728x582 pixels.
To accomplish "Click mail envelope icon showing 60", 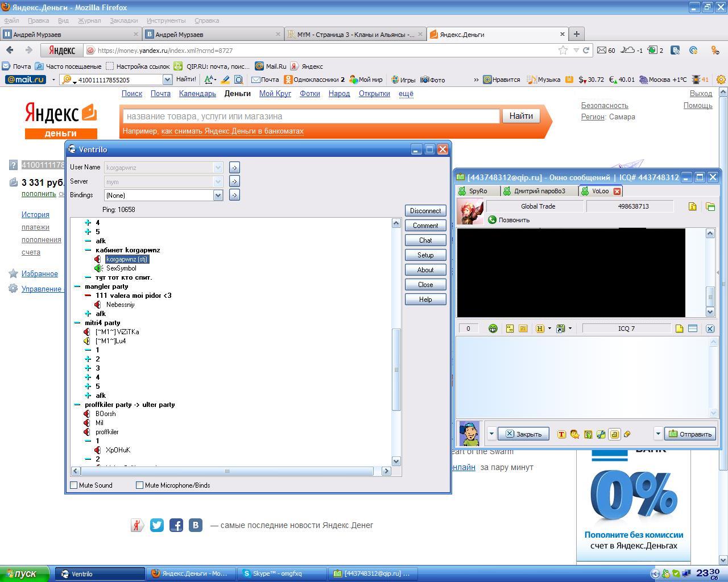I will pyautogui.click(x=601, y=50).
